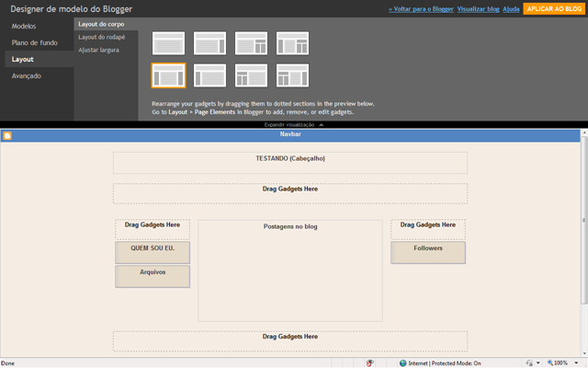The height and width of the screenshot is (368, 588).
Task: Click the bottom footer Drag Gadgets Here area
Action: pos(290,341)
